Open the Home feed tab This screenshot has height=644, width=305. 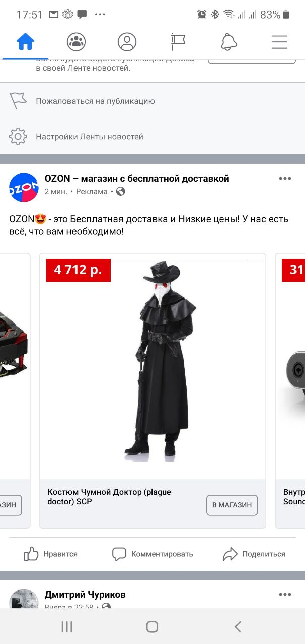(x=25, y=42)
